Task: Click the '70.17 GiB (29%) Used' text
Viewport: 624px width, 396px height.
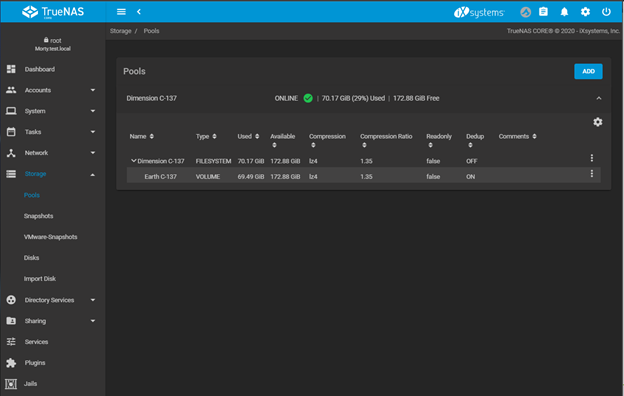Action: pyautogui.click(x=353, y=98)
